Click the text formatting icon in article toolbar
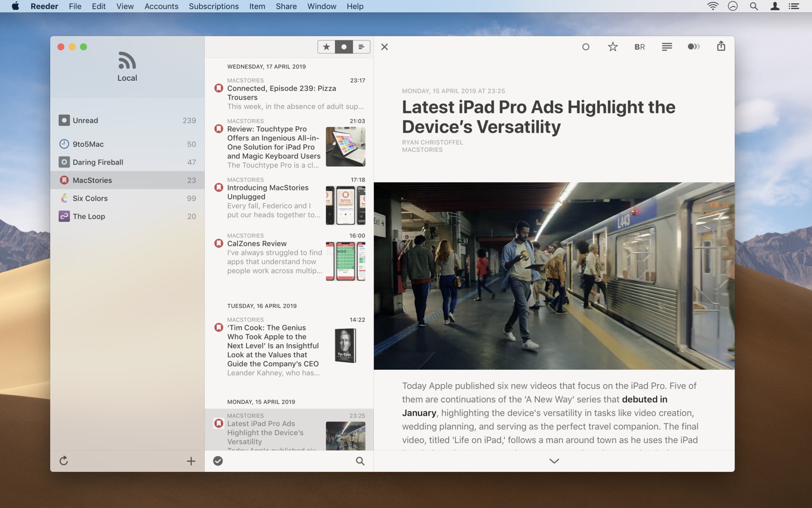The image size is (812, 508). 666,46
